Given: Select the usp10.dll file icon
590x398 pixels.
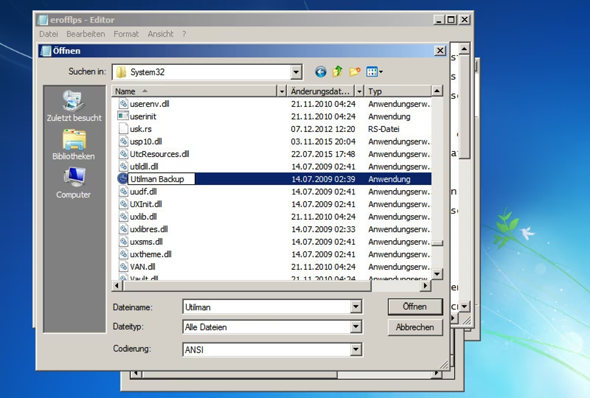Looking at the screenshot, I should click(x=123, y=141).
